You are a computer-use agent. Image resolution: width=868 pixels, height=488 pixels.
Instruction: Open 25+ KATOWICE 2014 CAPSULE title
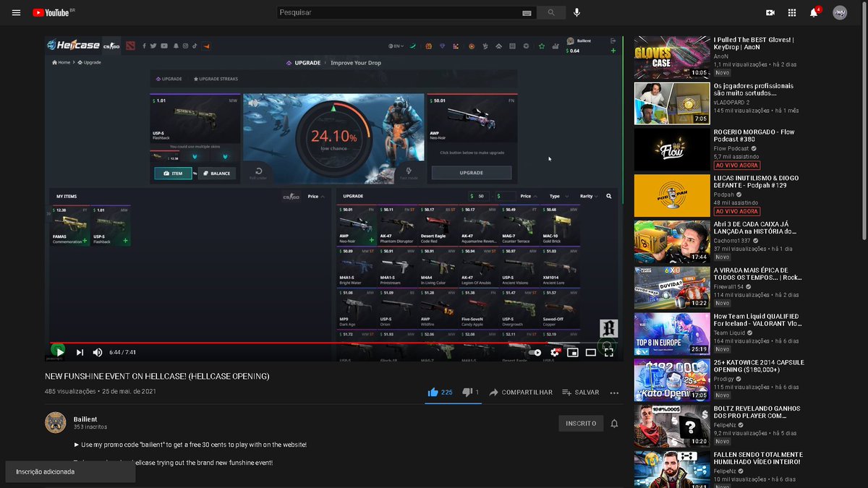point(759,367)
